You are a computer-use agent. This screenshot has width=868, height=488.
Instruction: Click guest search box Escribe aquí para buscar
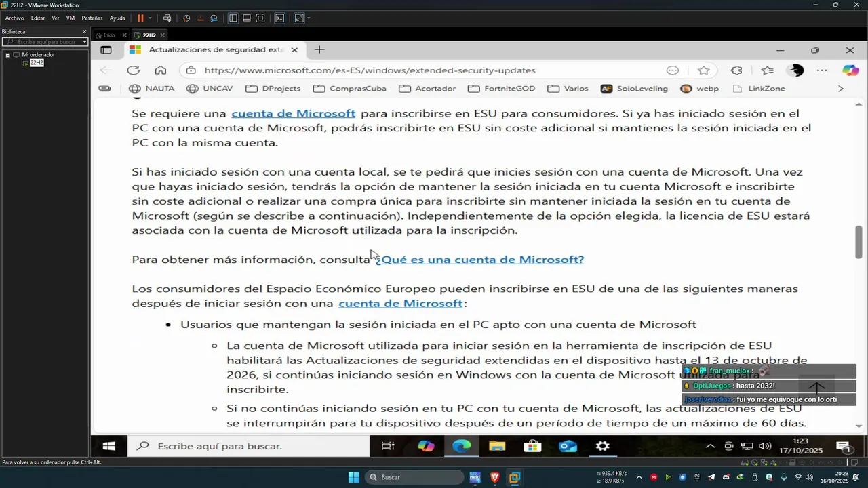click(x=248, y=446)
